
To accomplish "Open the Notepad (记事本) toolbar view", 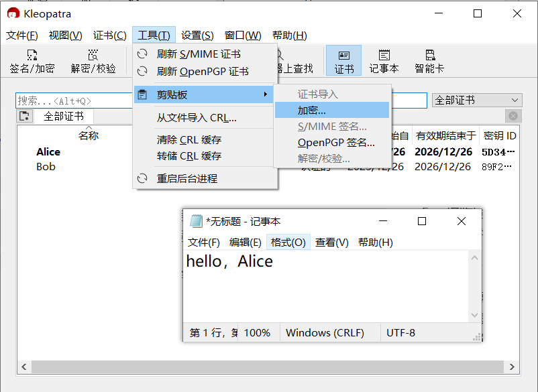I will [x=384, y=61].
